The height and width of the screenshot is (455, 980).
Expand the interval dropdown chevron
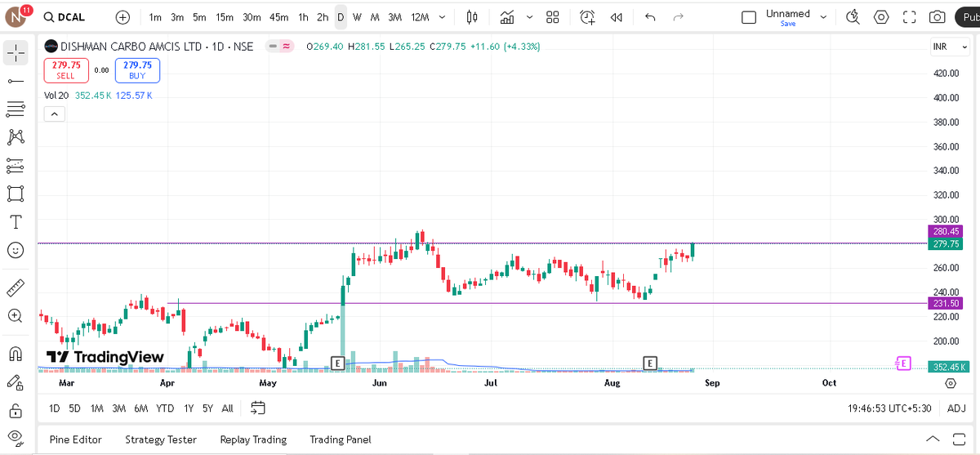[442, 17]
